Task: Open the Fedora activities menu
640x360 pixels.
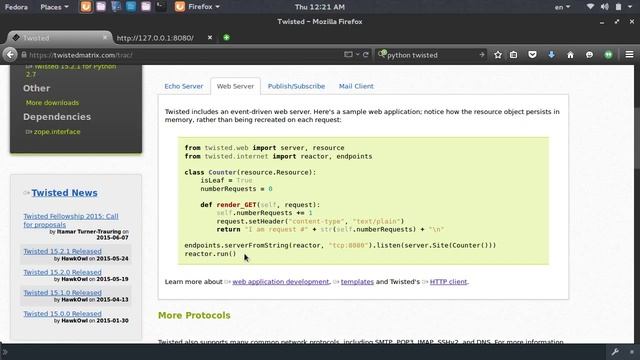Action: click(16, 7)
